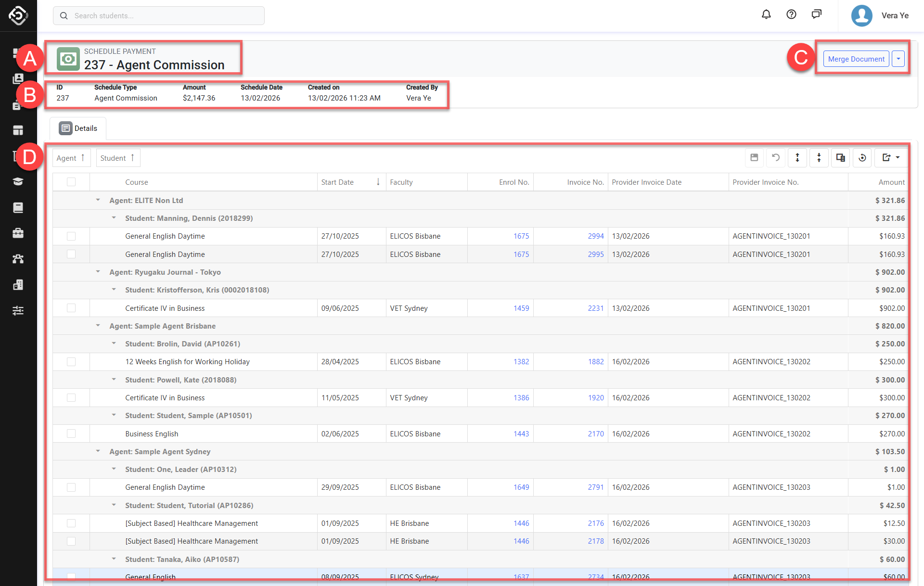Open the Merge Document dropdown arrow

pyautogui.click(x=898, y=59)
